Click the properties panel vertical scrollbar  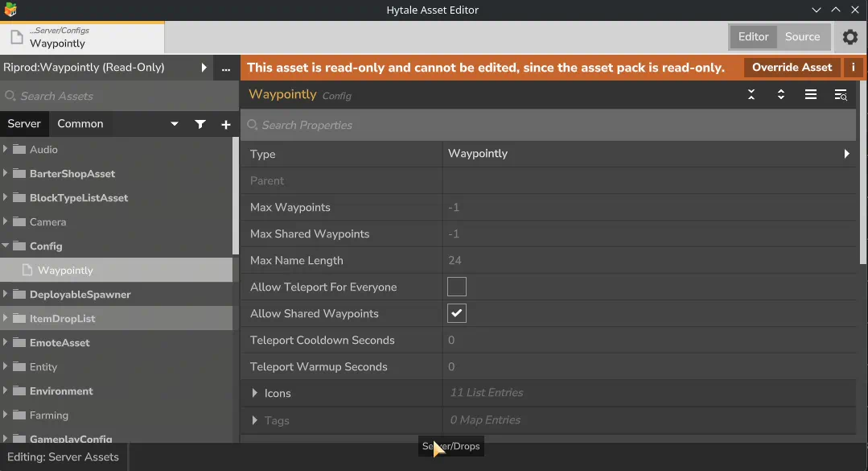863,173
